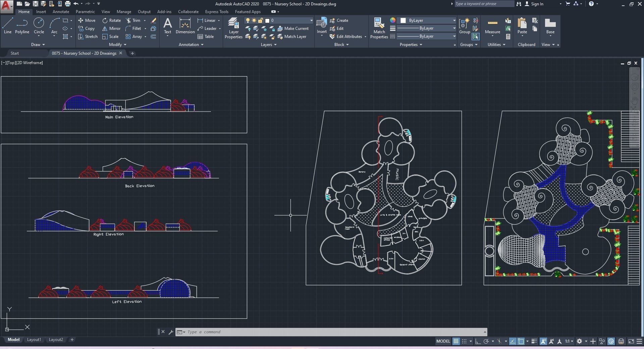Go to the Start file tab
The width and height of the screenshot is (644, 349).
pyautogui.click(x=15, y=53)
